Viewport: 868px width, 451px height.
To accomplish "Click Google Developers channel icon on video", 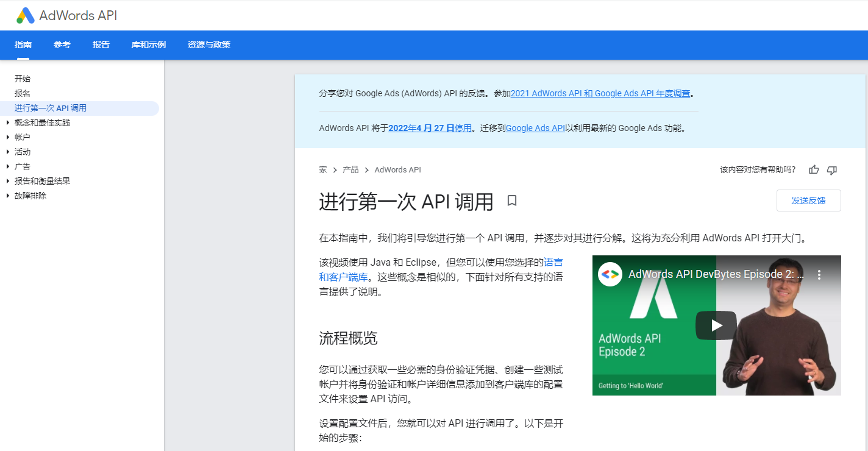I will (610, 274).
